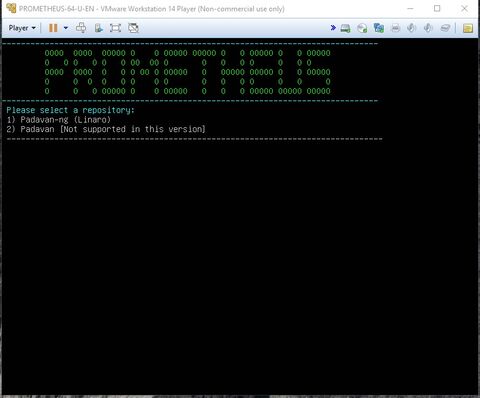480x398 pixels.
Task: Enter full screen mode
Action: (x=115, y=28)
